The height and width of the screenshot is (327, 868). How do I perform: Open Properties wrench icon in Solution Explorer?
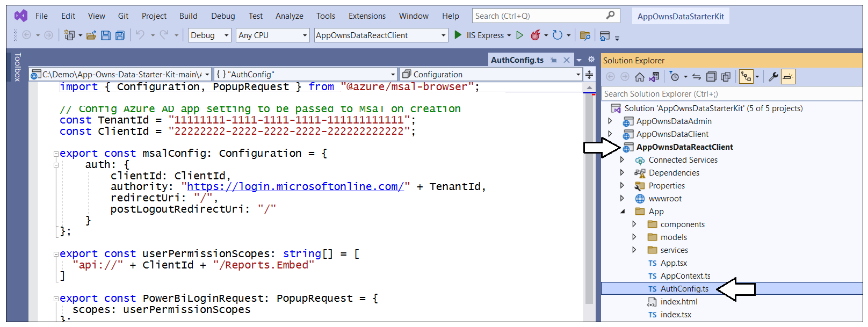[773, 77]
